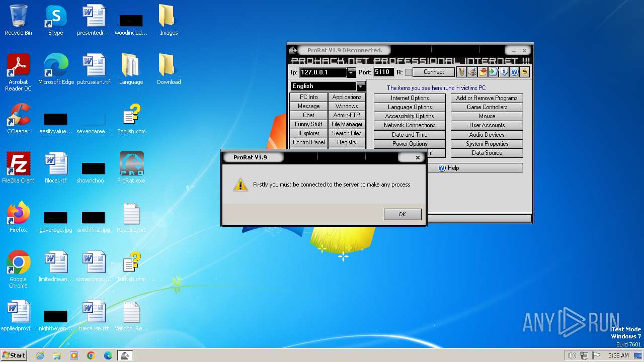Select the CCleaner desktop shortcut
The height and width of the screenshot is (362, 644).
point(18,119)
